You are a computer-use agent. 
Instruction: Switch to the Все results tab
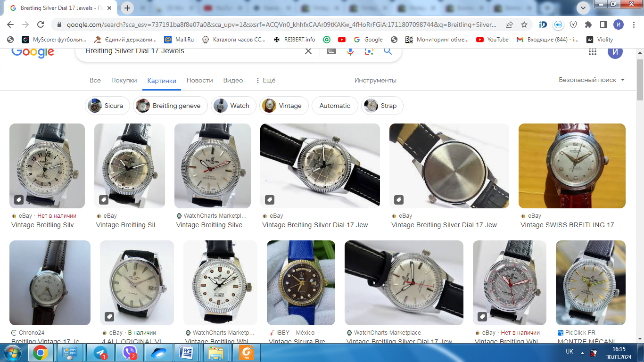(95, 81)
